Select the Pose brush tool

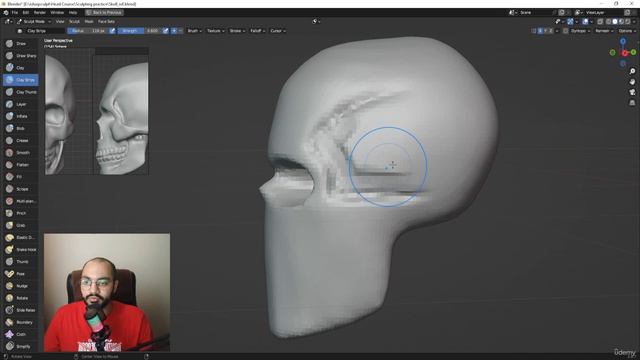click(x=20, y=274)
